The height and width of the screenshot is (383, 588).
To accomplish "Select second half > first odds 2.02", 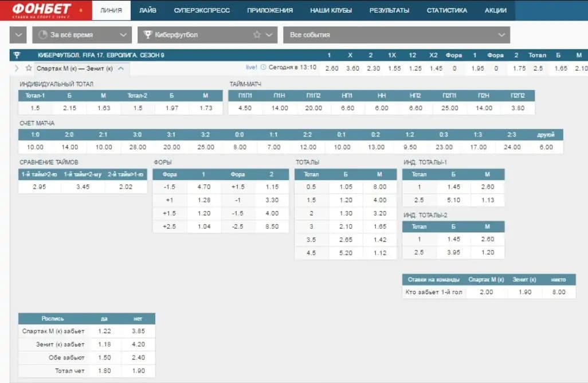I will coord(126,187).
